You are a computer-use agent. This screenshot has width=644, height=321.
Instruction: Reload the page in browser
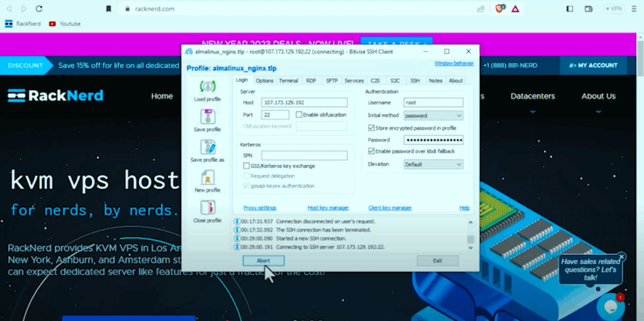pos(39,9)
